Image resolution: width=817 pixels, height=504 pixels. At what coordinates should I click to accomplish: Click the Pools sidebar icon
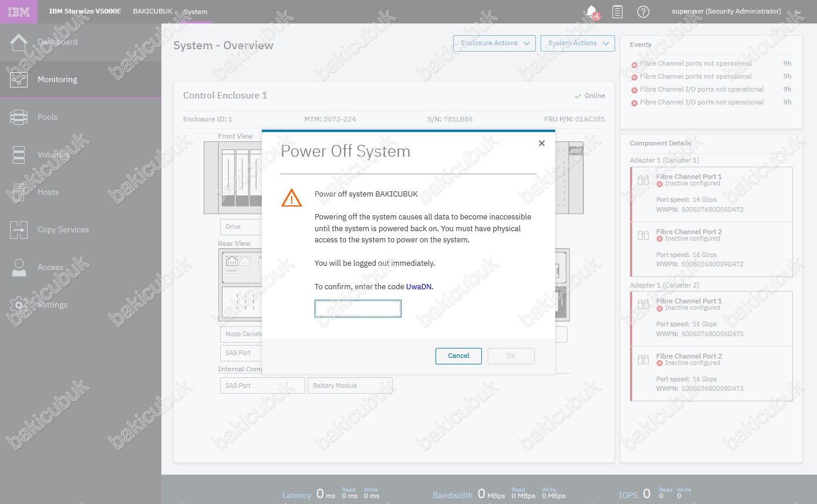click(19, 117)
